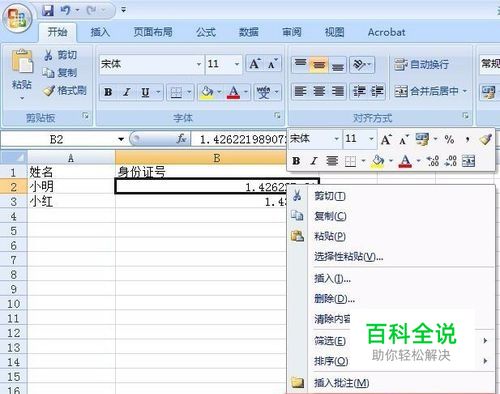The image size is (500, 394).
Task: Align text left in ribbon
Action: (x=300, y=91)
